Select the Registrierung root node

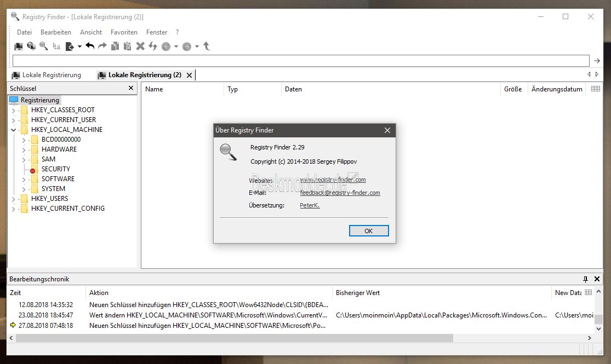[x=40, y=100]
